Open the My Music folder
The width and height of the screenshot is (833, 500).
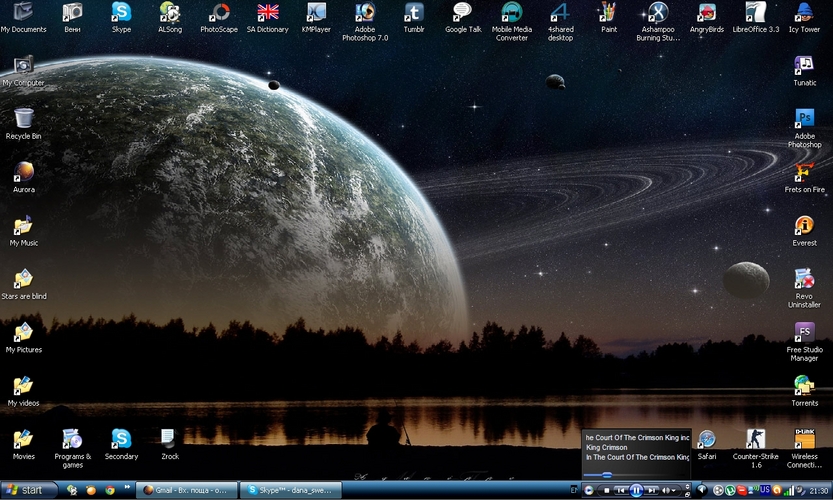[23, 231]
